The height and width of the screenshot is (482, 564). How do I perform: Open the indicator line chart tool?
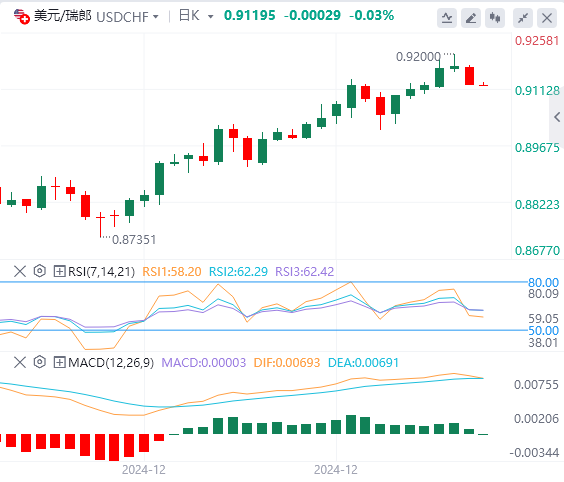coord(447,18)
